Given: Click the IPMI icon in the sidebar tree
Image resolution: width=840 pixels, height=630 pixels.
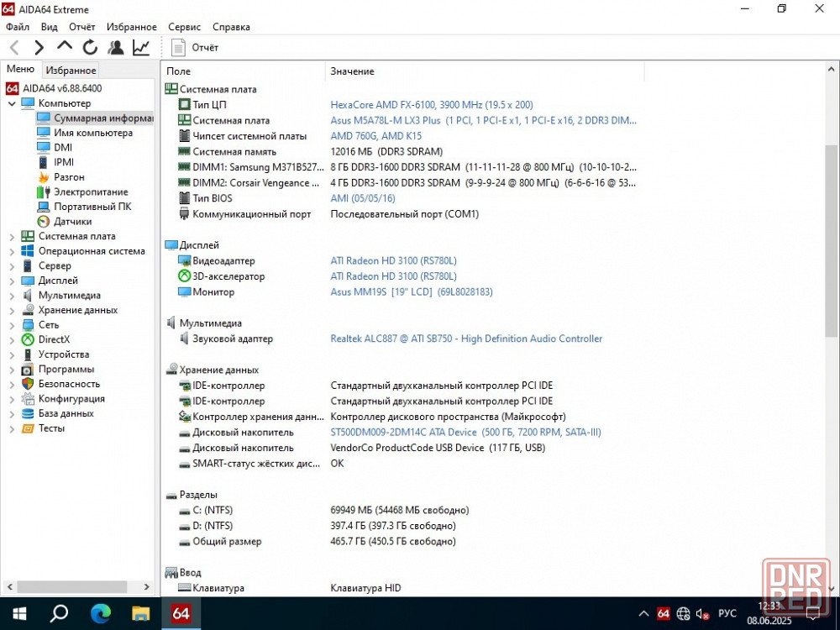Looking at the screenshot, I should click(44, 162).
